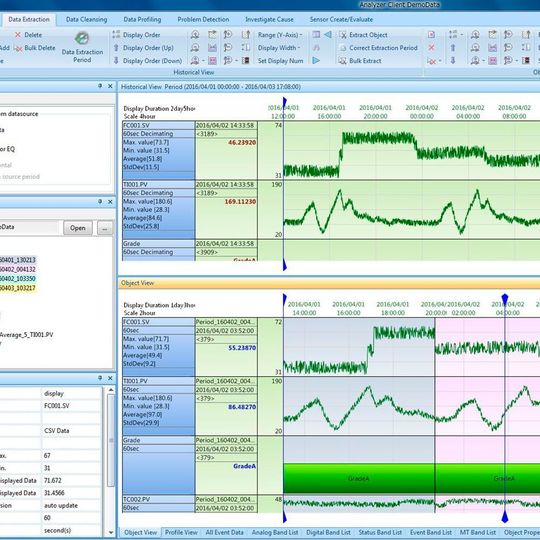Switch to the Profile View bottom tab
Image resolution: width=540 pixels, height=540 pixels.
pyautogui.click(x=181, y=532)
